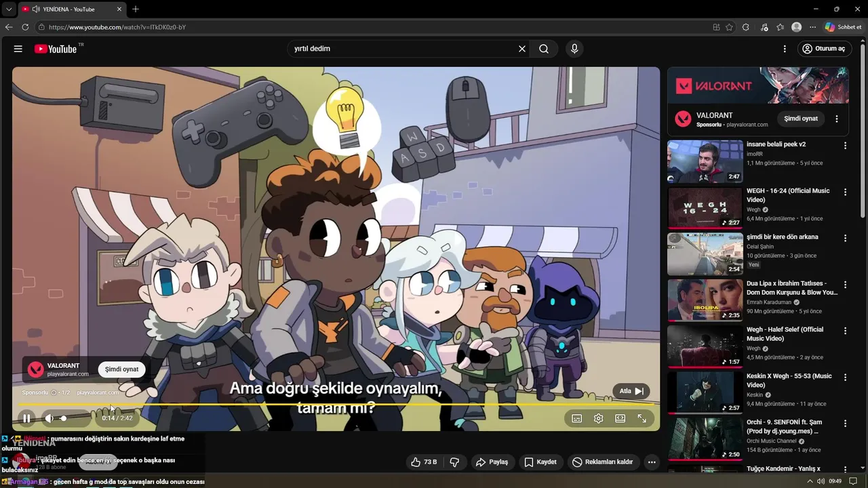Open 'Keskin X Wegh - 55-53' video title

click(789, 380)
